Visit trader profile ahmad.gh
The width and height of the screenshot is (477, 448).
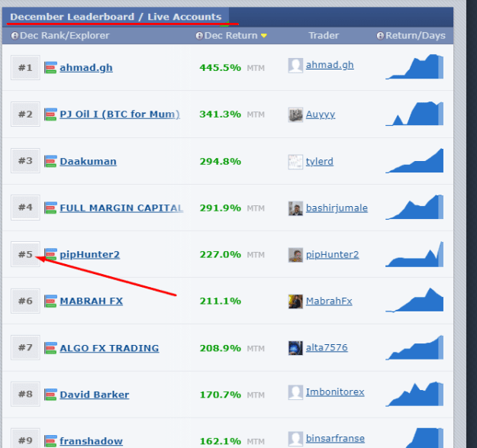pos(330,65)
